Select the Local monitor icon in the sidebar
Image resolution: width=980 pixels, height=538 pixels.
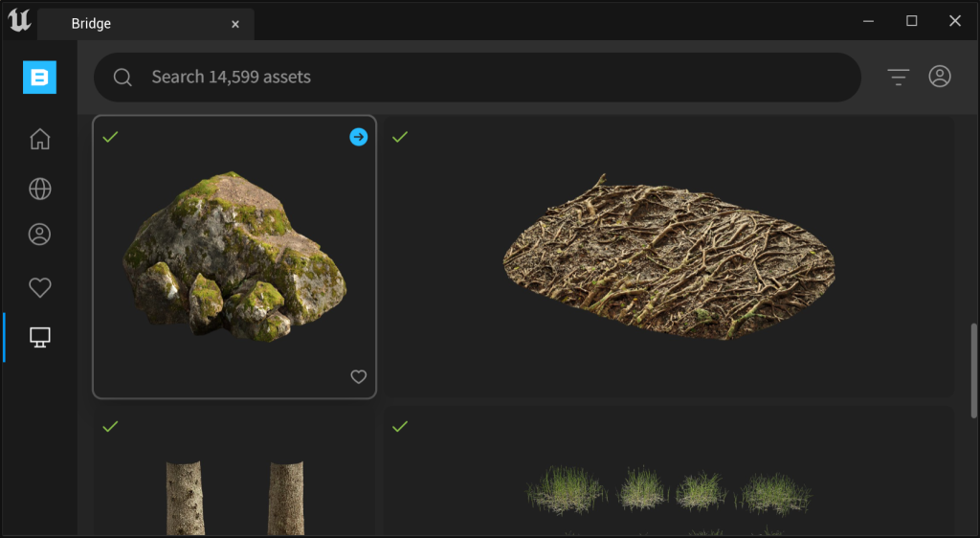[x=40, y=337]
